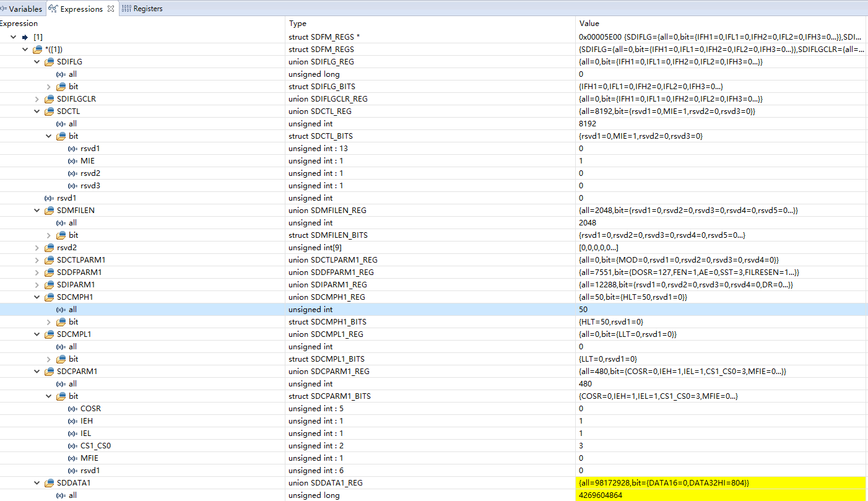868x501 pixels.
Task: Click the type 'unsigned int : 5'
Action: [x=316, y=409]
